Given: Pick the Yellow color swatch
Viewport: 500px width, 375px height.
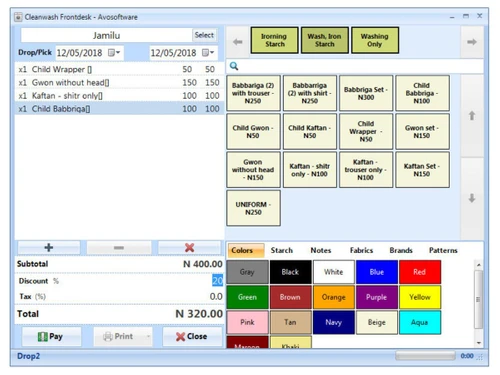Looking at the screenshot, I should tap(420, 297).
